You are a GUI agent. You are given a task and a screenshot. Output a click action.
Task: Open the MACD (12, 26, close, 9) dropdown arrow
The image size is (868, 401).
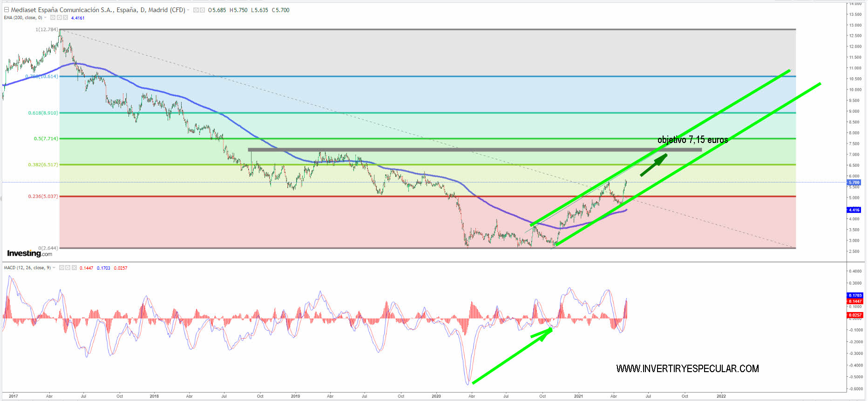pos(54,268)
